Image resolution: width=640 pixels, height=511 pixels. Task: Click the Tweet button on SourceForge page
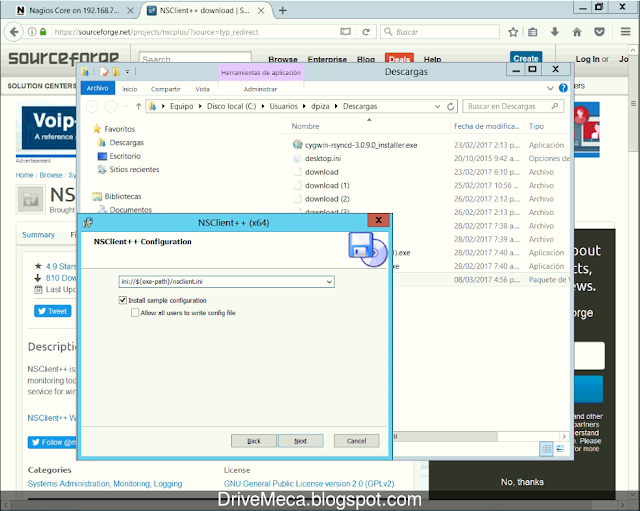coord(52,311)
